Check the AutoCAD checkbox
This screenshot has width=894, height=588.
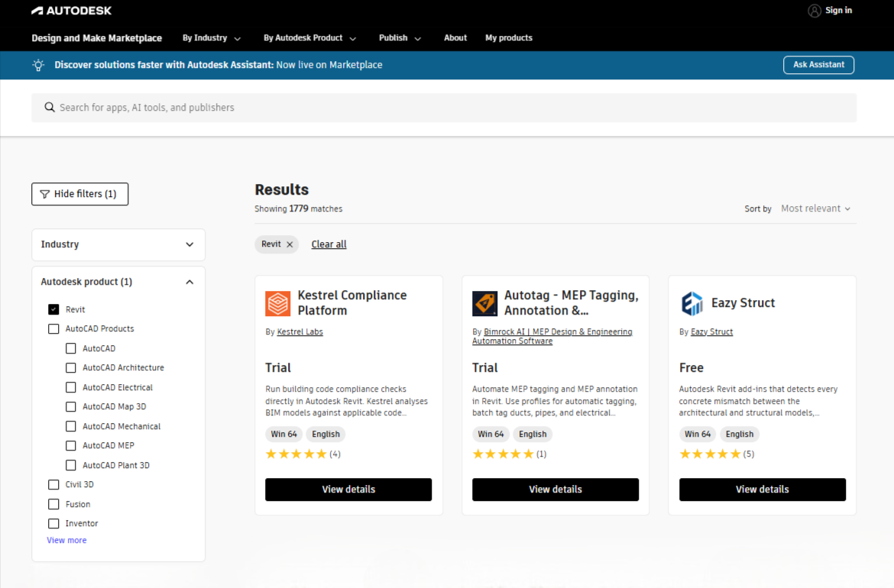pyautogui.click(x=71, y=348)
